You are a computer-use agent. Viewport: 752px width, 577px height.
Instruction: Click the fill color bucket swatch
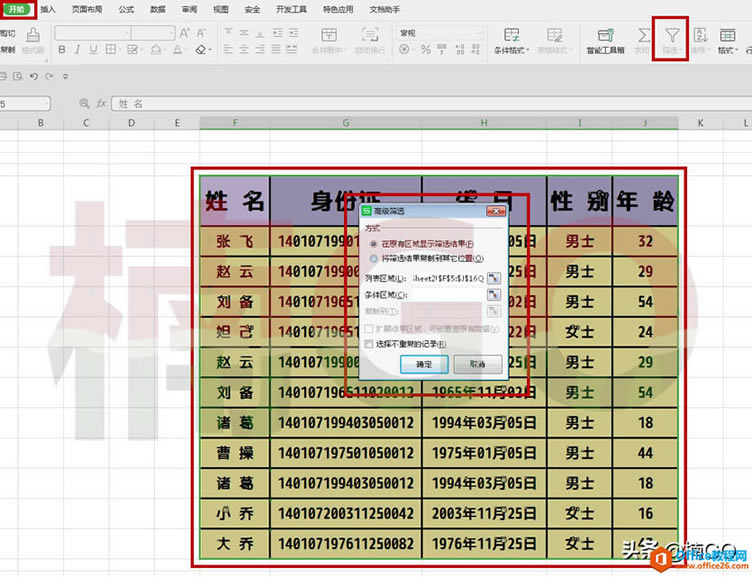[x=156, y=49]
